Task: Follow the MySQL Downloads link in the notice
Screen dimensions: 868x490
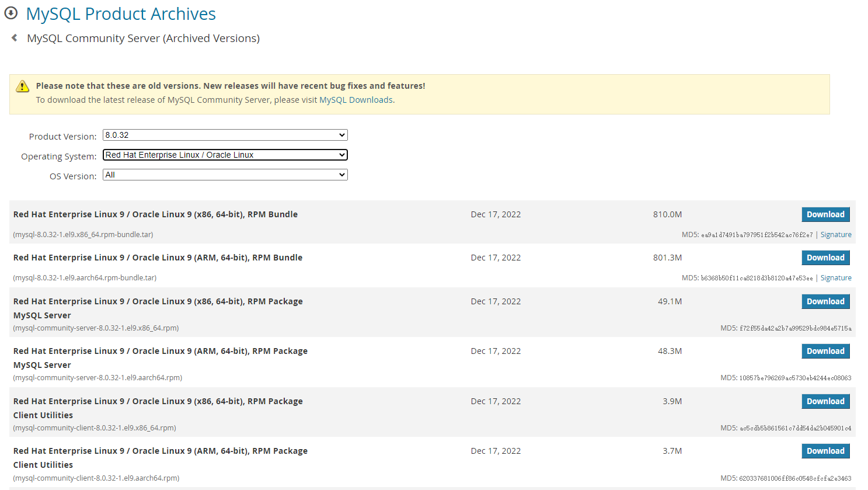Action: point(355,100)
